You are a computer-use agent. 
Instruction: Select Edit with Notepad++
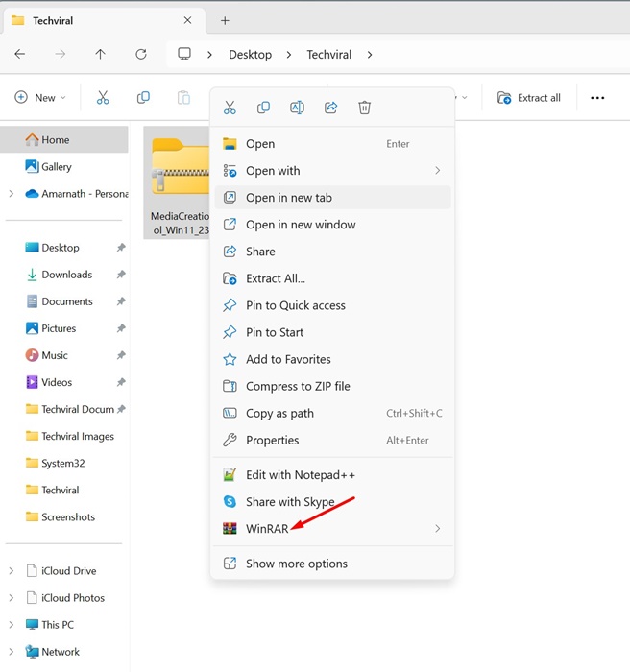332,475
